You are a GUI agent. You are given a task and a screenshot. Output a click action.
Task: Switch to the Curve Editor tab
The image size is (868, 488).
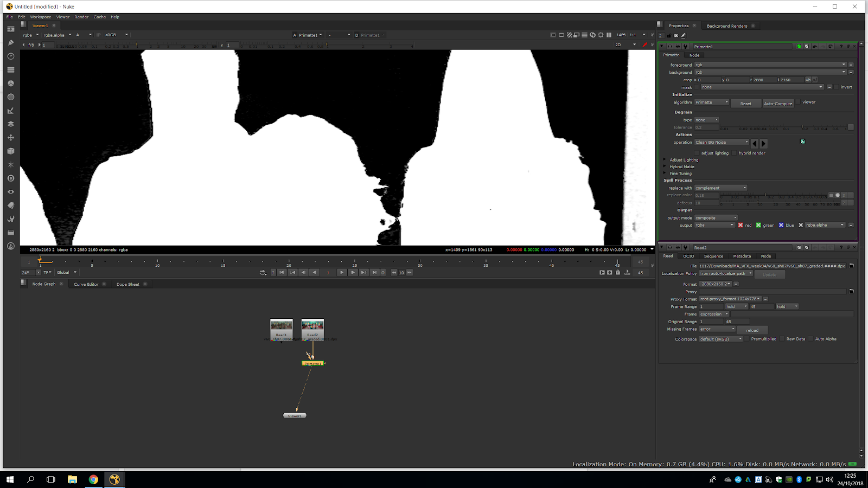(86, 284)
